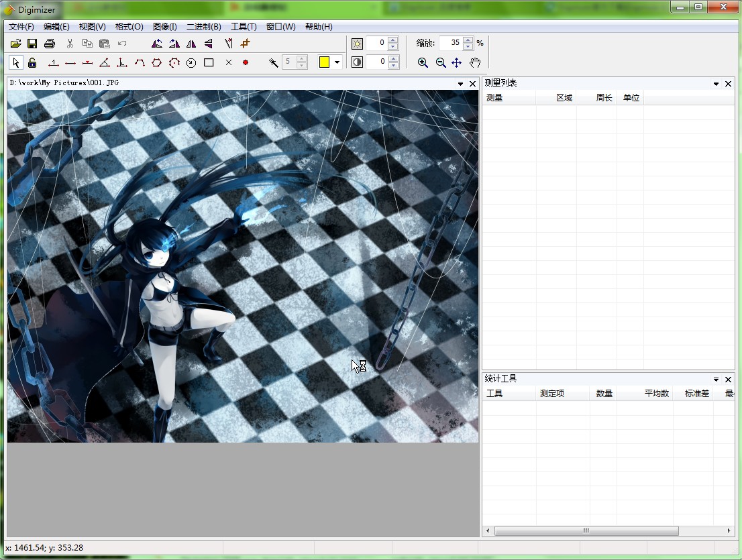This screenshot has width=742, height=560.
Task: Expand the 测量列表 panel options arrow
Action: [716, 84]
